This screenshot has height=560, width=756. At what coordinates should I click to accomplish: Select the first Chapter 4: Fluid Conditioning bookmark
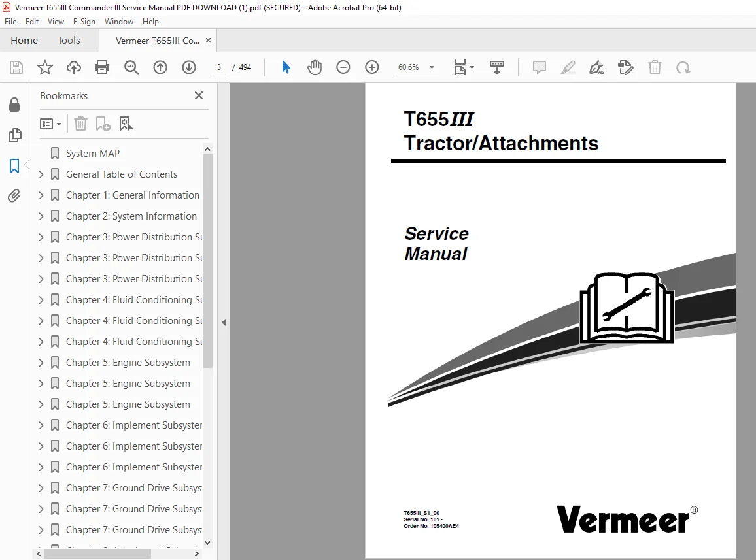coord(134,300)
